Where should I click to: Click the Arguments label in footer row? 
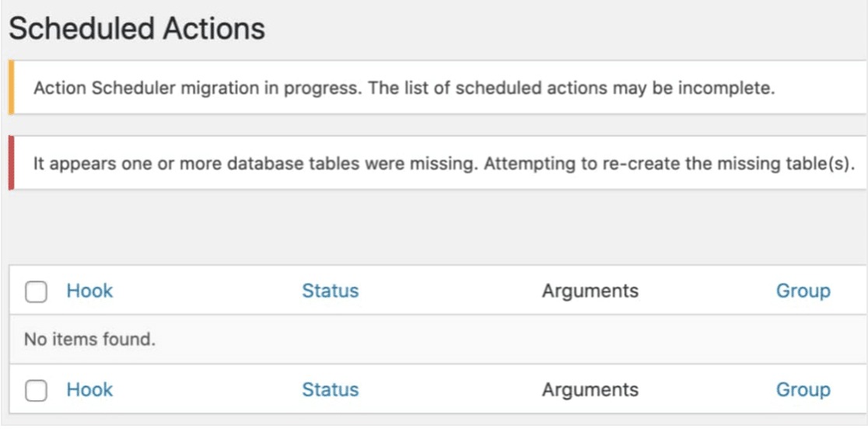tap(590, 390)
